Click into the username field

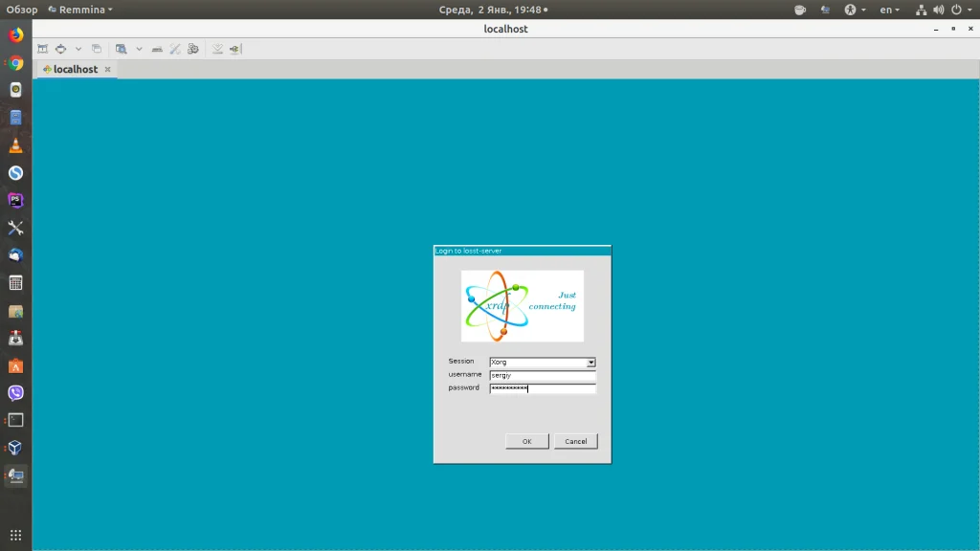[543, 376]
